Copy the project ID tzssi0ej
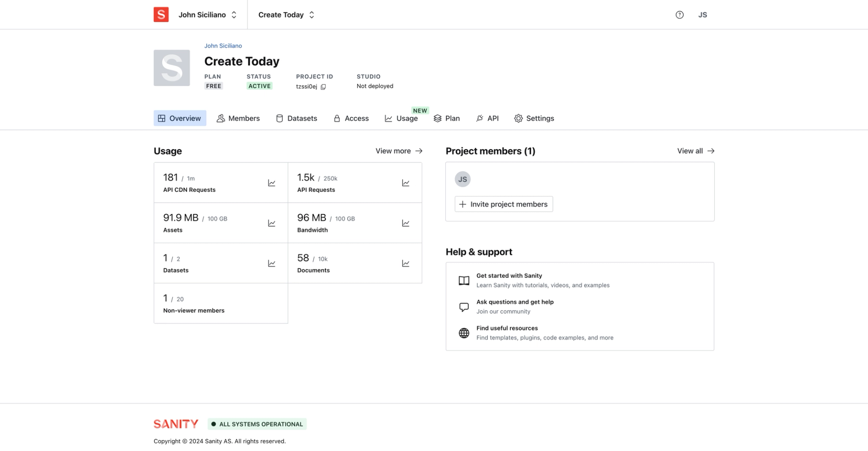Screen dimensions: 868x451 pos(323,87)
